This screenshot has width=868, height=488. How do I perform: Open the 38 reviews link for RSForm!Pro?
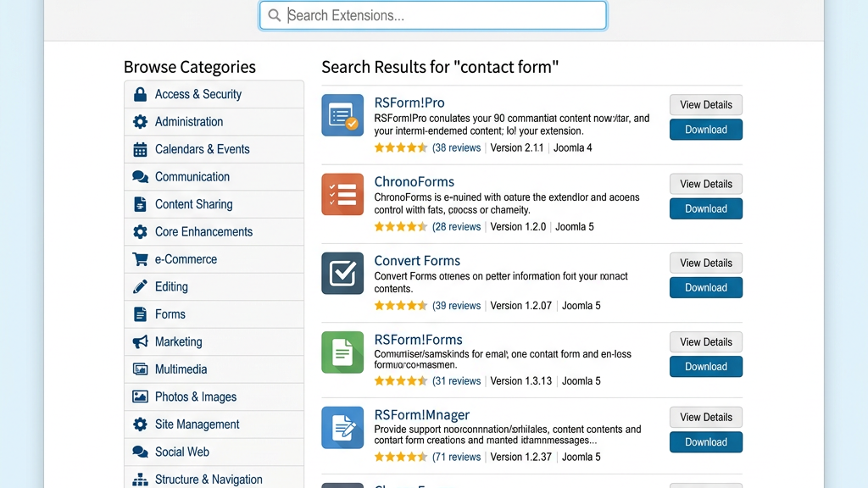pos(457,147)
